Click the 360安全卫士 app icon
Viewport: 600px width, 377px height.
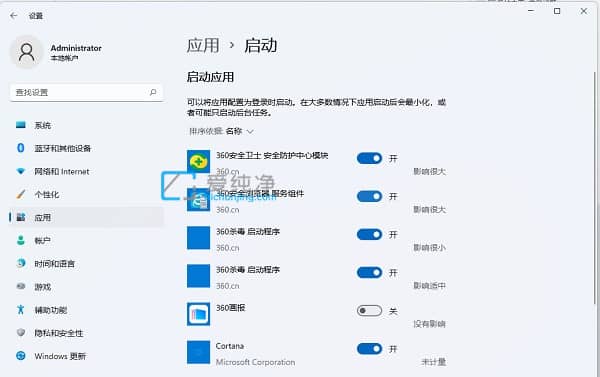click(x=198, y=162)
